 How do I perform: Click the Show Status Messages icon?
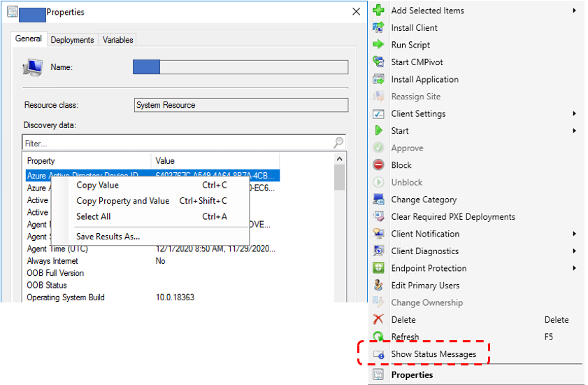[x=378, y=354]
